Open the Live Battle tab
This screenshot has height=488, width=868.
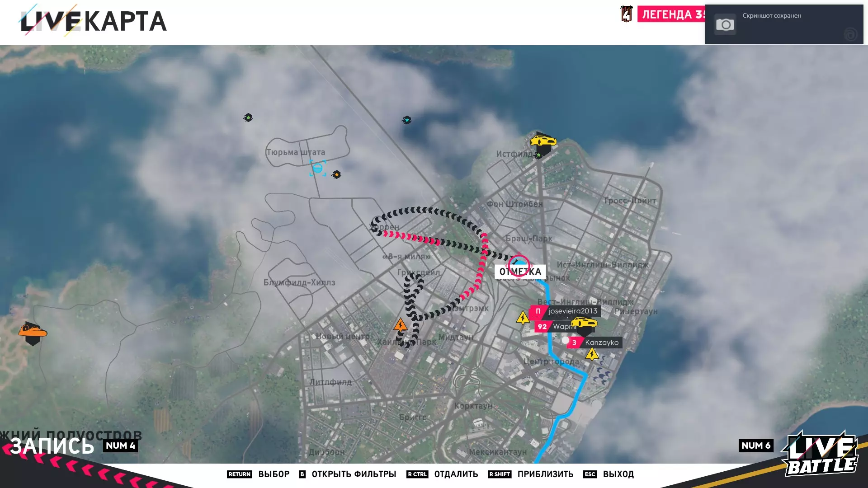coord(821,454)
